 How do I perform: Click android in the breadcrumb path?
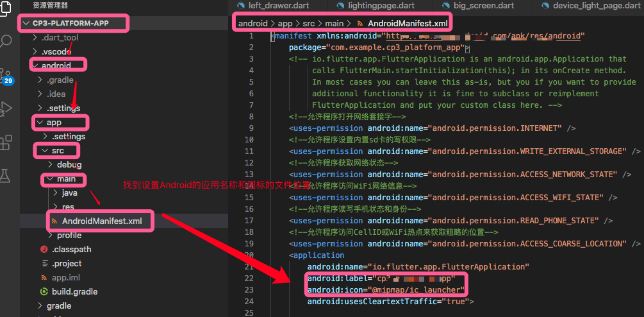click(x=253, y=24)
